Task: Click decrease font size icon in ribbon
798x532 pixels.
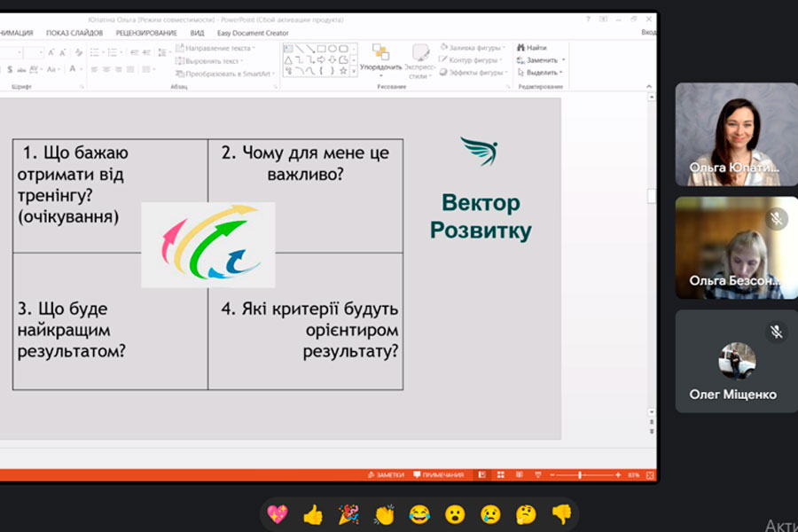Action: tap(63, 52)
